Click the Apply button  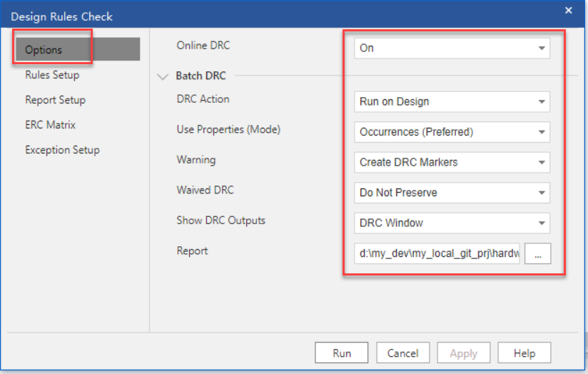click(463, 353)
